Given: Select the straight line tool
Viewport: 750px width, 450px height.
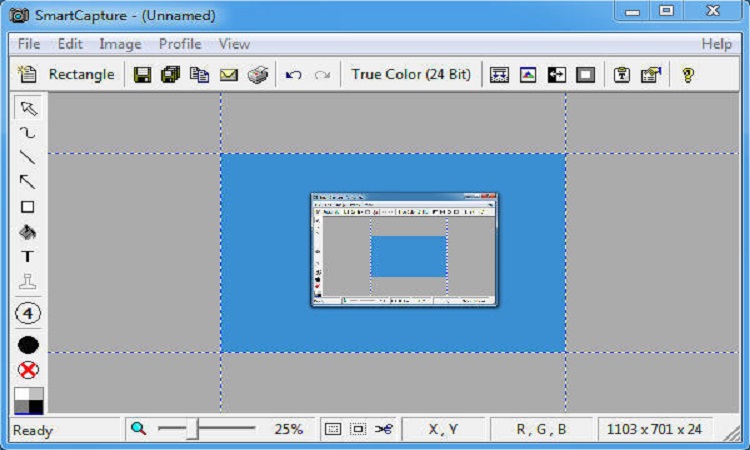Looking at the screenshot, I should pyautogui.click(x=27, y=157).
